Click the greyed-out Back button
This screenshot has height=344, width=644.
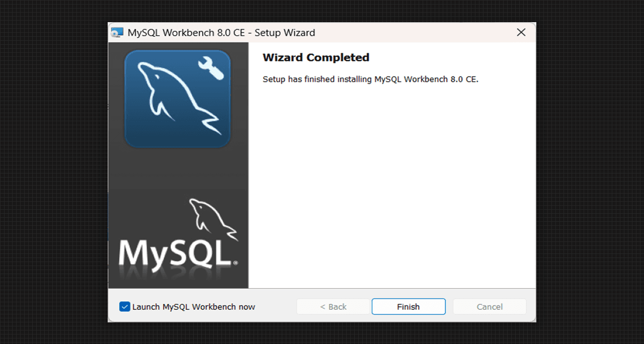pos(333,307)
